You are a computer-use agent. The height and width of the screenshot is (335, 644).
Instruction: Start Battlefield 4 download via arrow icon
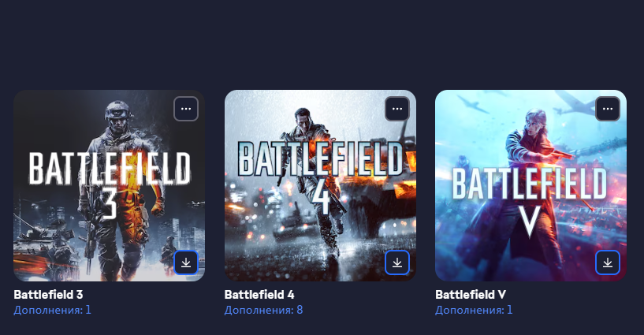point(397,262)
